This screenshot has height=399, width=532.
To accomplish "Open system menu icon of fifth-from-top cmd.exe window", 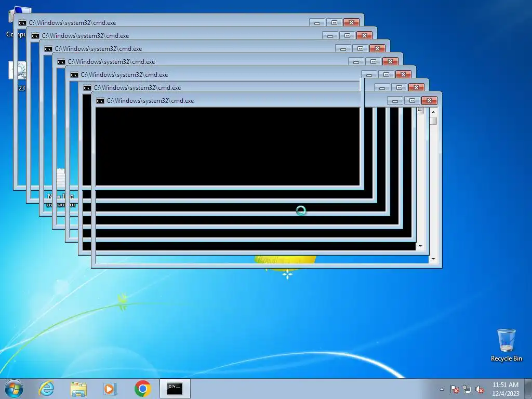I will point(74,75).
